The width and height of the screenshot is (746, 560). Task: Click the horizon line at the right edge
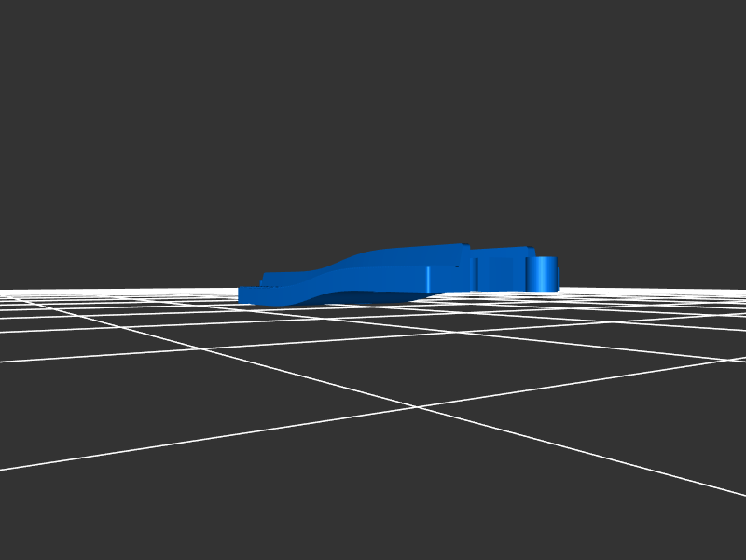coord(740,291)
